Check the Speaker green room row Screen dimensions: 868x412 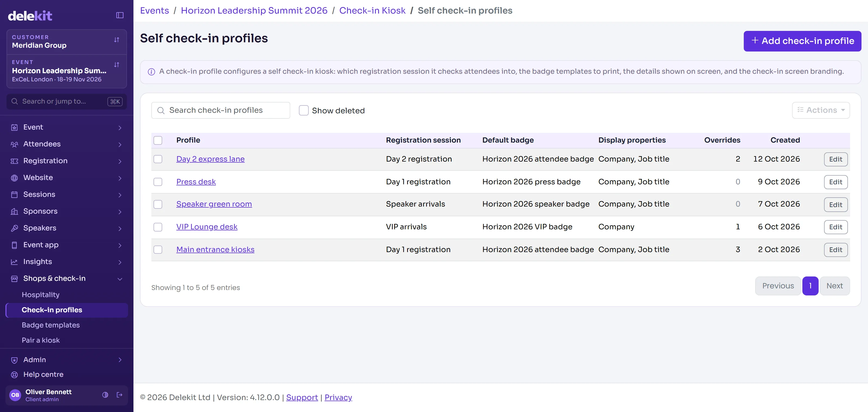158,204
